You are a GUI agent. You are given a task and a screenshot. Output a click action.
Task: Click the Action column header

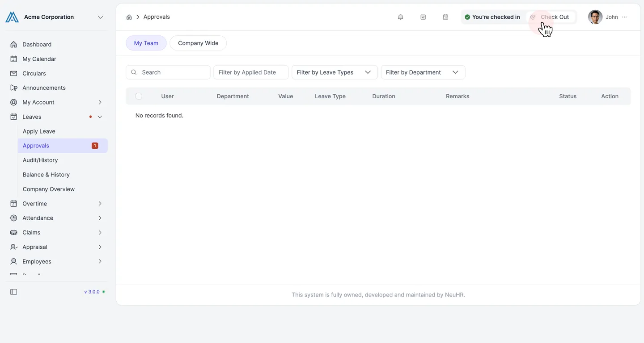pyautogui.click(x=610, y=96)
